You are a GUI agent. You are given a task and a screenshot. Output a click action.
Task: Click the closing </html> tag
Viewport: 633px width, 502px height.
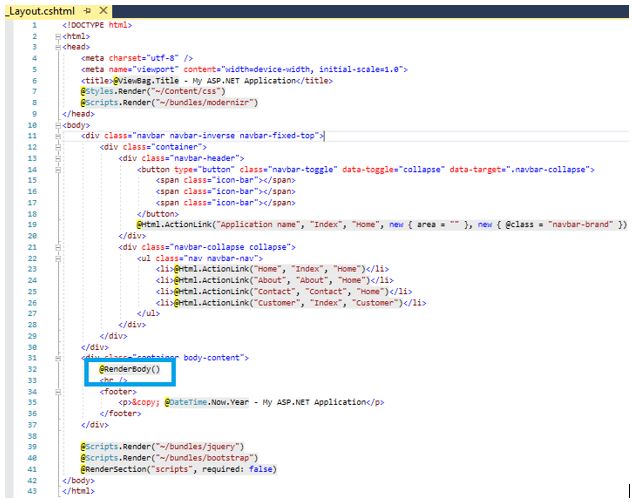click(78, 492)
